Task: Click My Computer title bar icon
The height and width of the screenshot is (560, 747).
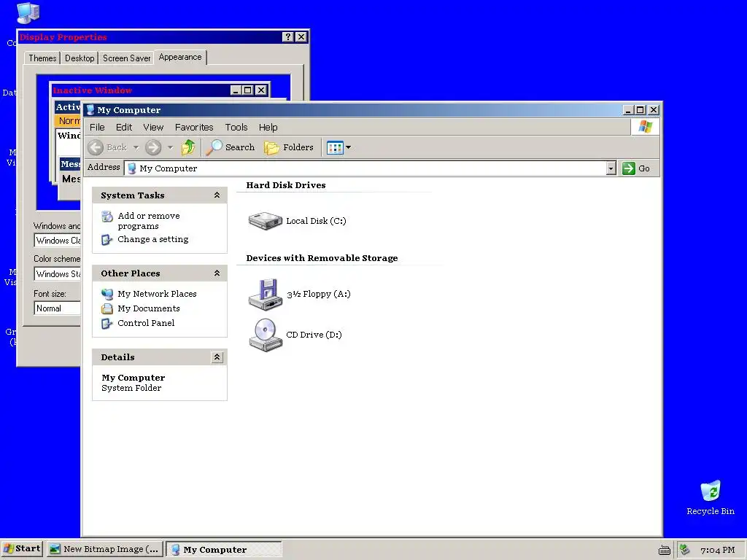Action: 90,110
